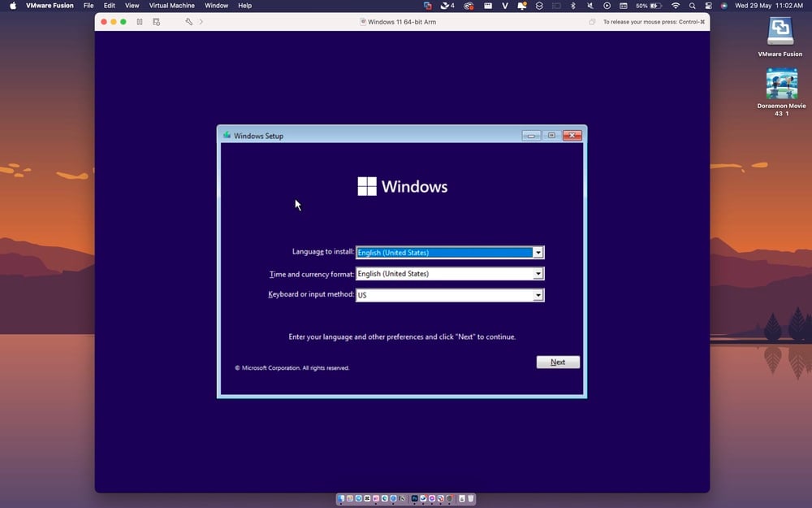Click the suspend virtual machine toolbar icon
The width and height of the screenshot is (812, 508).
point(139,22)
